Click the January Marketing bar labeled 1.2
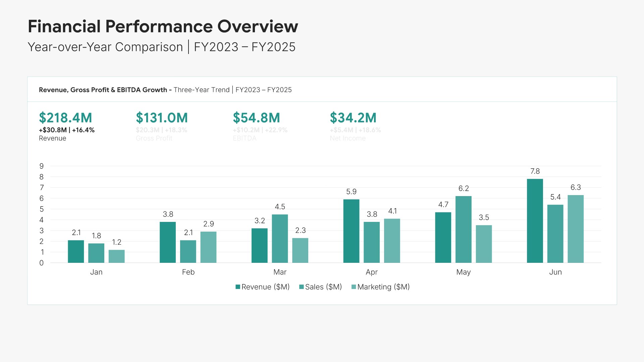This screenshot has height=362, width=644. (x=116, y=256)
